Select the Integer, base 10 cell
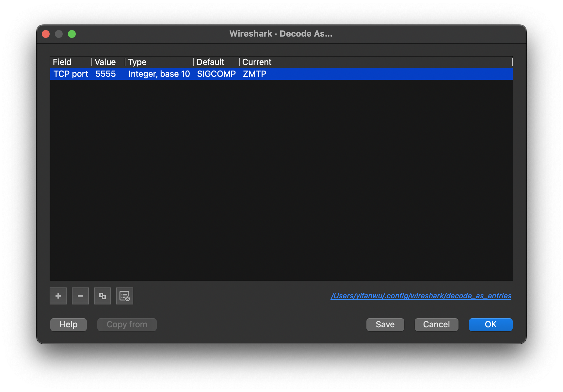563x392 pixels. pyautogui.click(x=159, y=74)
